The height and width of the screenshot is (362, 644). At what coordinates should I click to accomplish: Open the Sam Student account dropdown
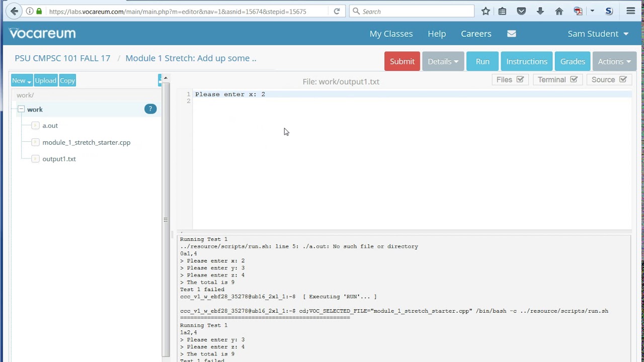(x=598, y=34)
